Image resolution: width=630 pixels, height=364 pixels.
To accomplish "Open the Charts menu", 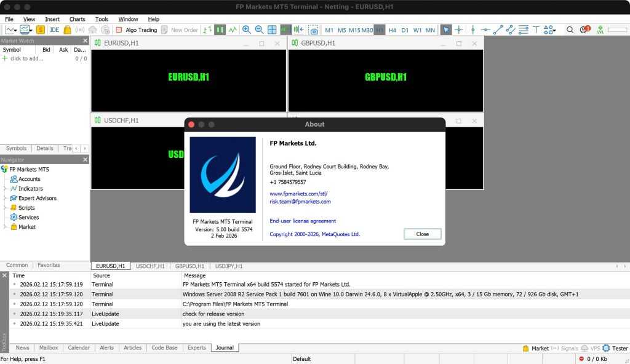I will pyautogui.click(x=78, y=19).
